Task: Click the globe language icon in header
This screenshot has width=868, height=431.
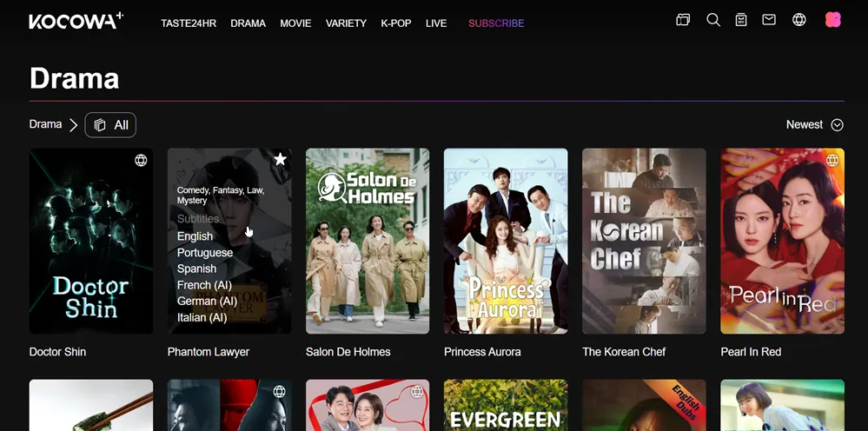Action: click(799, 20)
